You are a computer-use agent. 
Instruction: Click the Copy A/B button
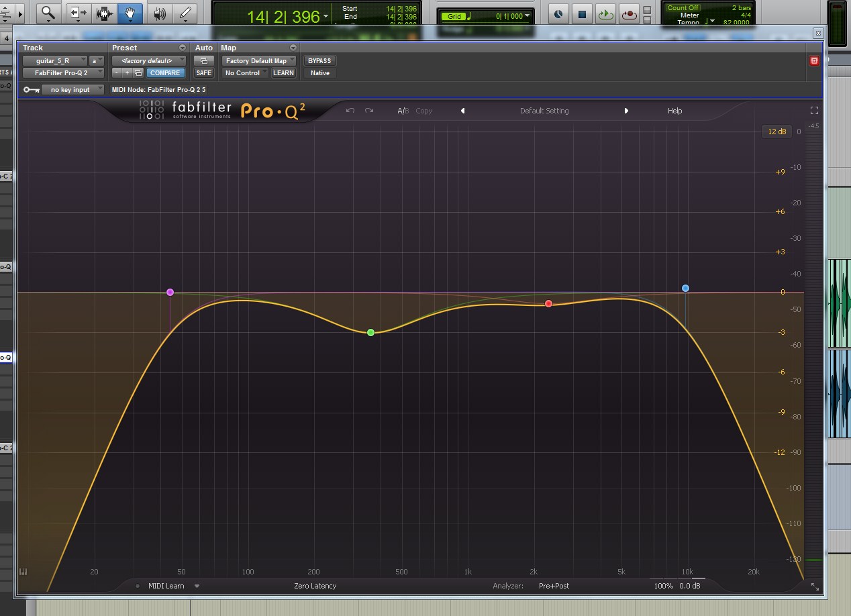(424, 111)
